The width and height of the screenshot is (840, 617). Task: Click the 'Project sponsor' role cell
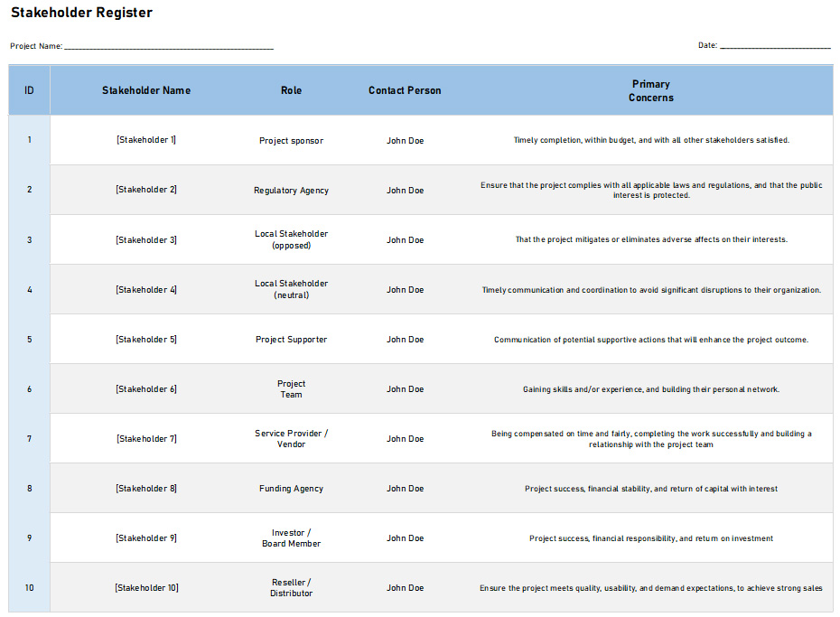tap(292, 141)
